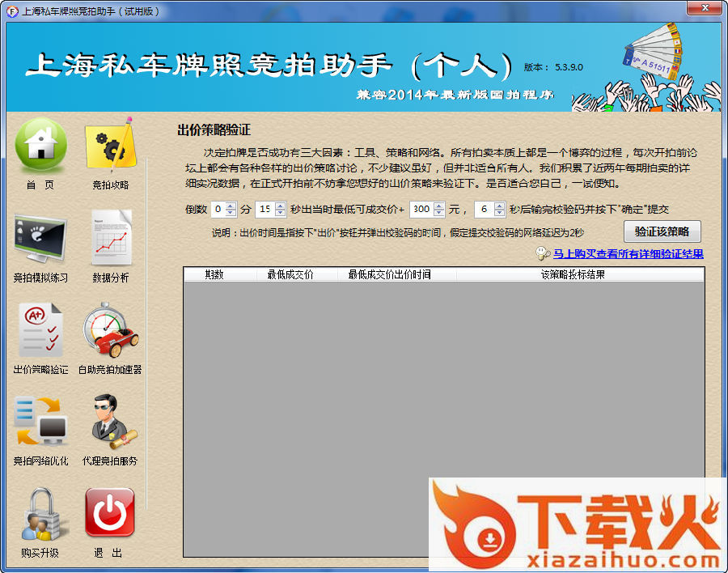Viewport: 728px width, 573px height.
Task: Click the red 退出 power icon
Action: [110, 515]
